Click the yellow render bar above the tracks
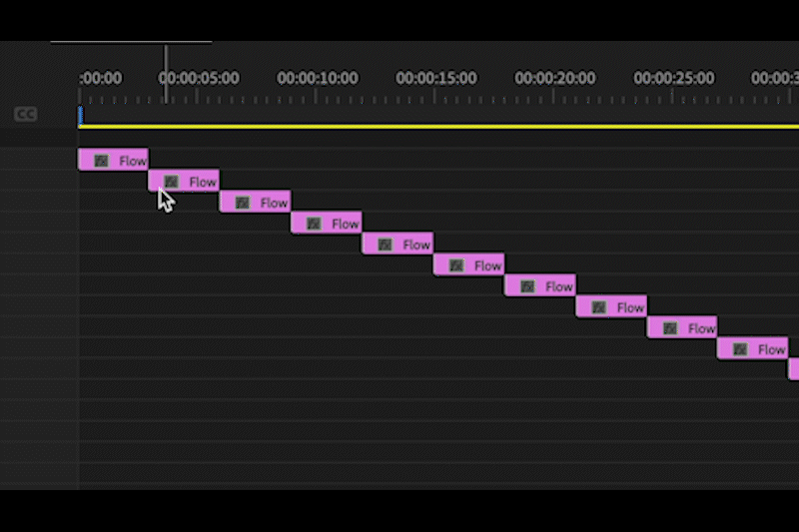Screen dimensions: 799x532 pos(438,126)
